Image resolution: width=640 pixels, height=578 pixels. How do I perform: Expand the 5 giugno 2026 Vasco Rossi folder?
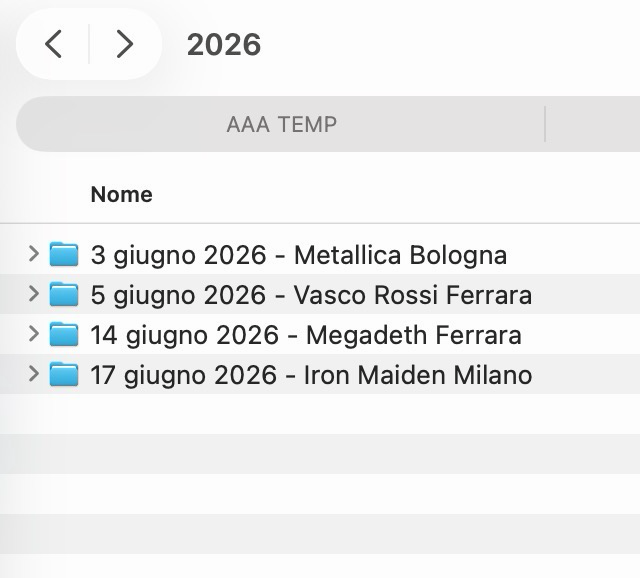click(x=34, y=294)
